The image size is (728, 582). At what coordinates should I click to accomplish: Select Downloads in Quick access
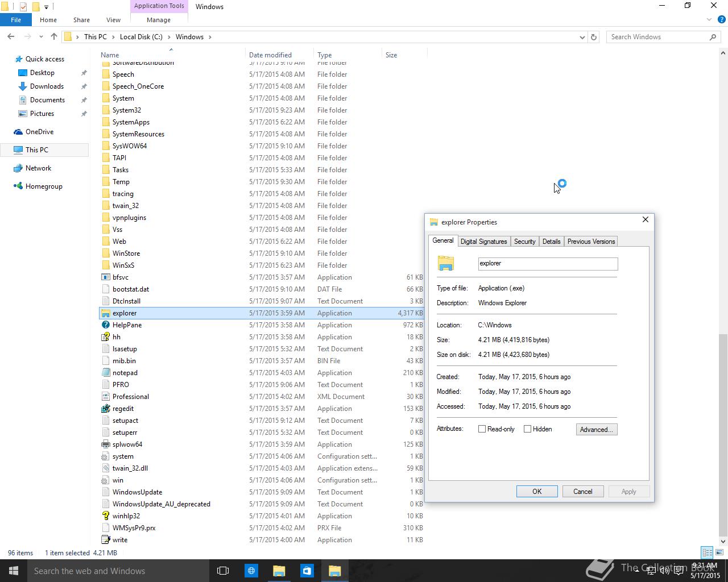coord(47,86)
